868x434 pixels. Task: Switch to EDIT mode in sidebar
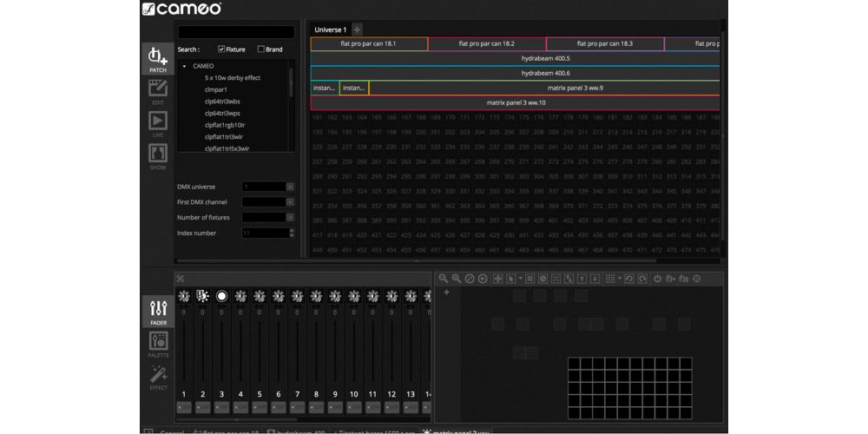click(158, 91)
